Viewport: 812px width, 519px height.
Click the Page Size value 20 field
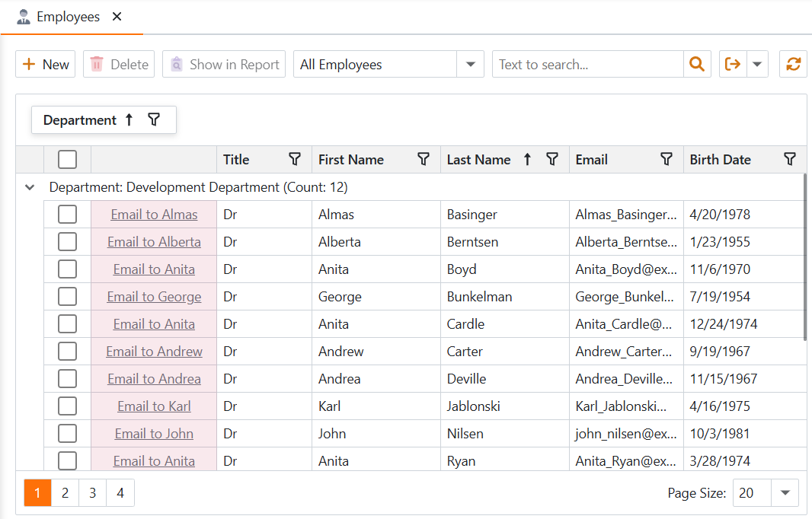(752, 492)
